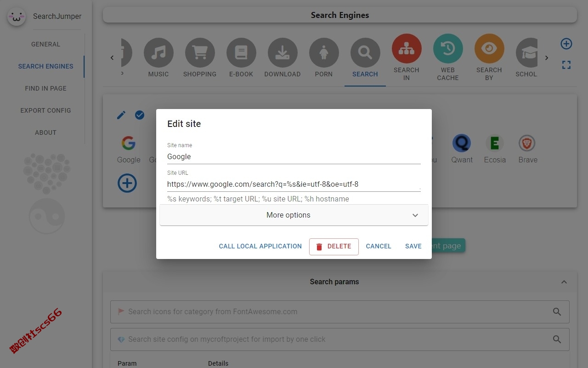Select the E-Book category icon

(241, 53)
